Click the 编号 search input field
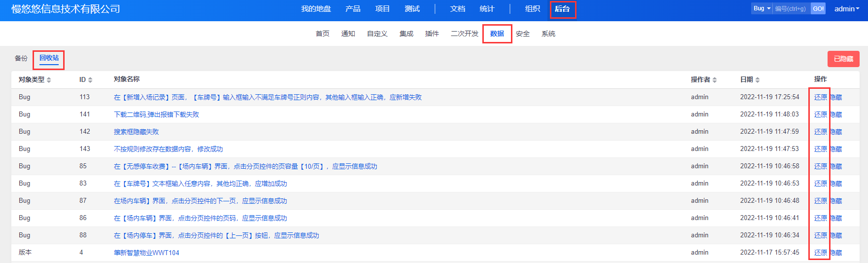Screen dimensions: 868x263 click(x=791, y=9)
